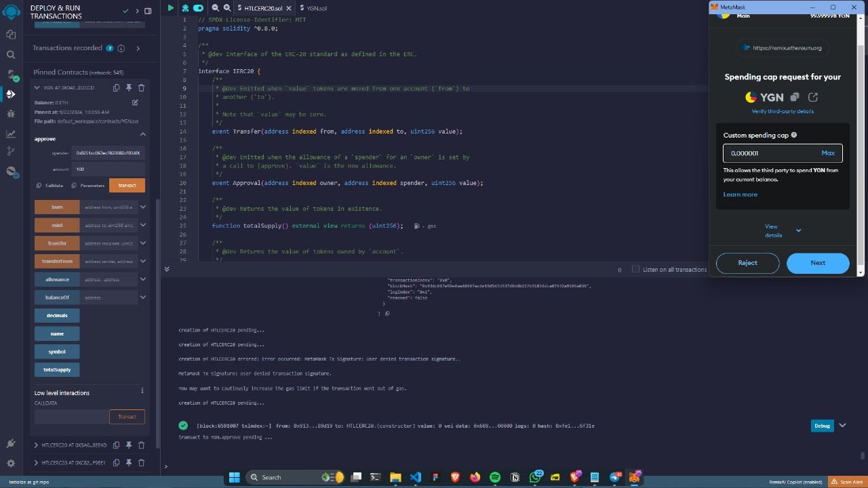The width and height of the screenshot is (868, 488).
Task: Click the amount input field
Action: click(x=108, y=169)
